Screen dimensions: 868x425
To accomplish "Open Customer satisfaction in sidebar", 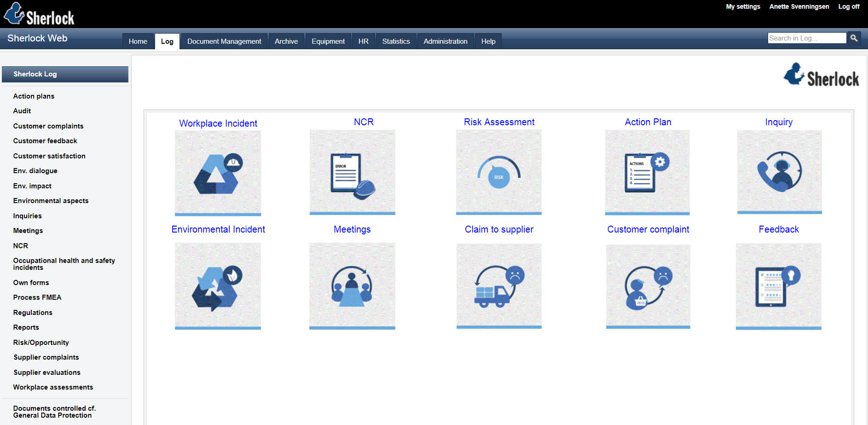I will pos(49,156).
